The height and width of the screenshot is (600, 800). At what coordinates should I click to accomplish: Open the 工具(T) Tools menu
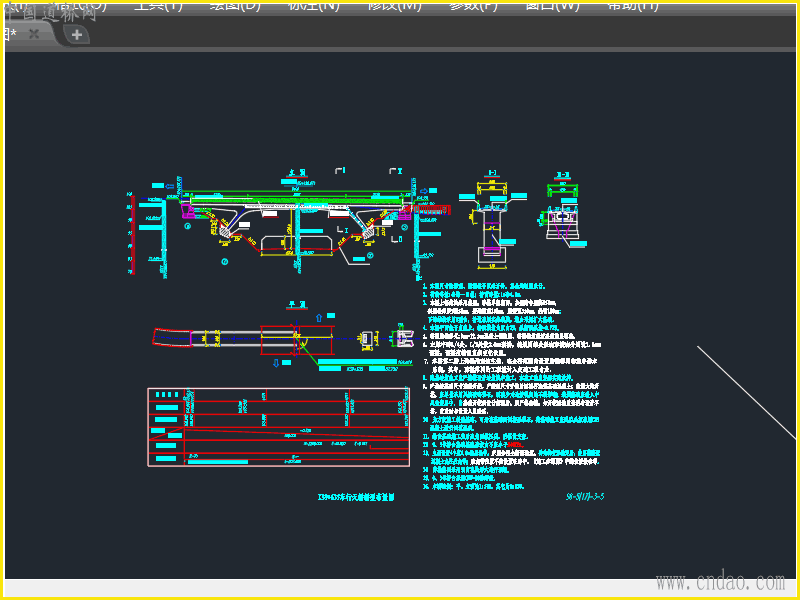[157, 5]
